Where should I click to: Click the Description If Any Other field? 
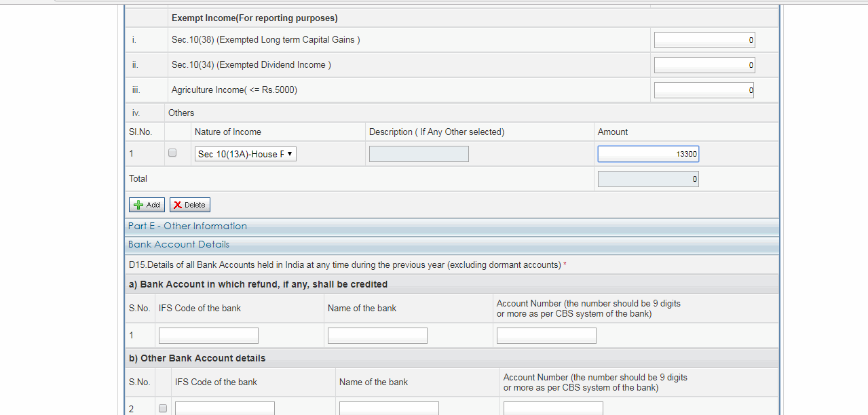coord(419,154)
